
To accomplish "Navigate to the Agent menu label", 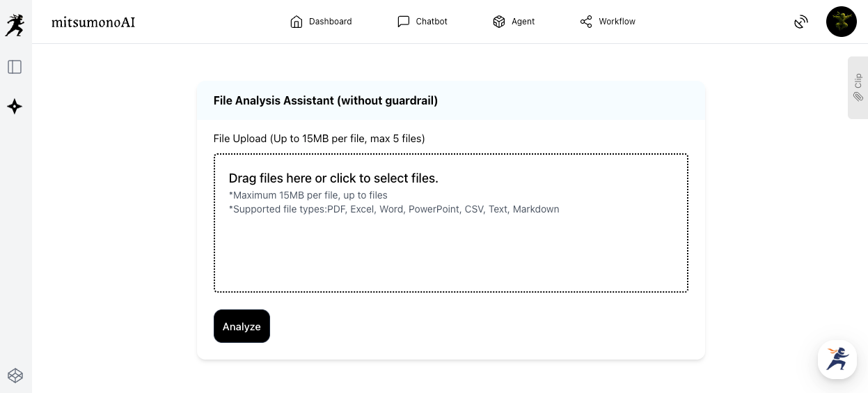I will [x=523, y=22].
